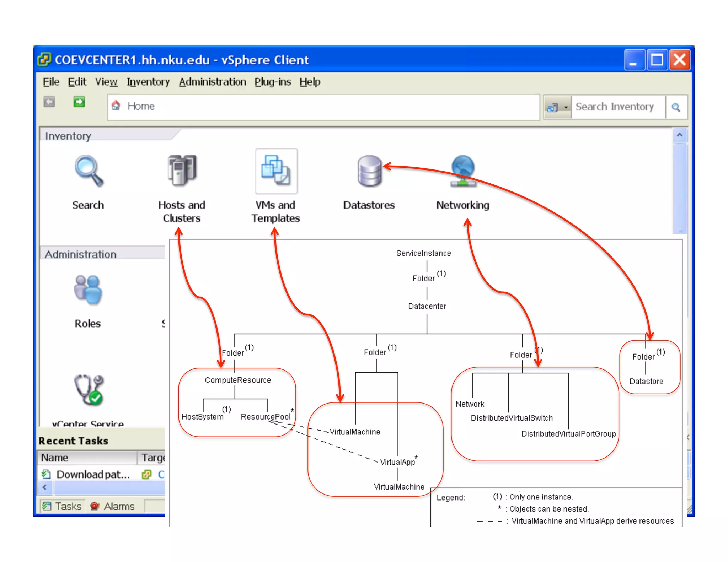
Task: Switch to the Tasks tab
Action: (x=62, y=506)
